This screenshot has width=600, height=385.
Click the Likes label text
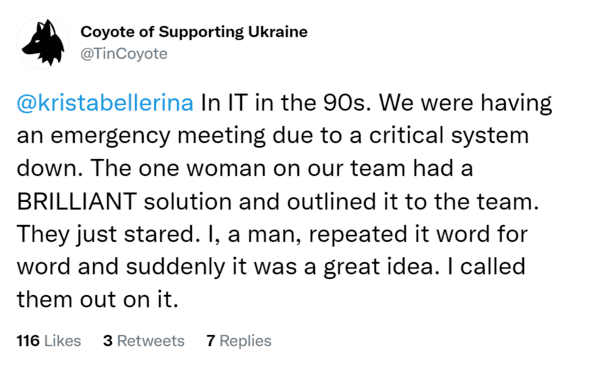[x=62, y=341]
